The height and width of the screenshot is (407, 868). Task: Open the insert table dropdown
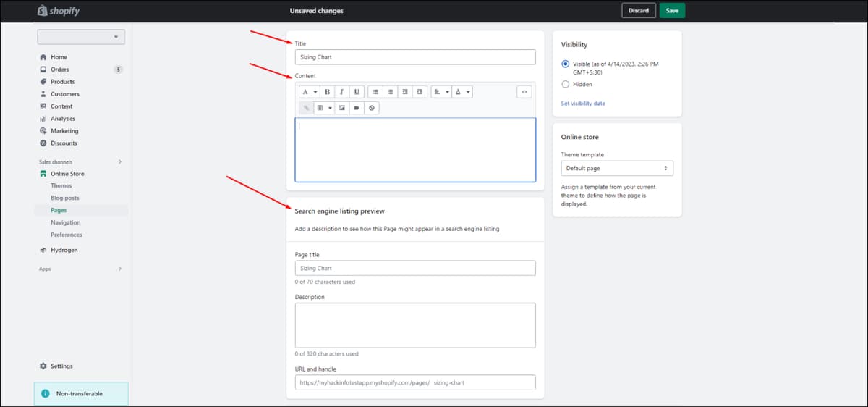(324, 108)
